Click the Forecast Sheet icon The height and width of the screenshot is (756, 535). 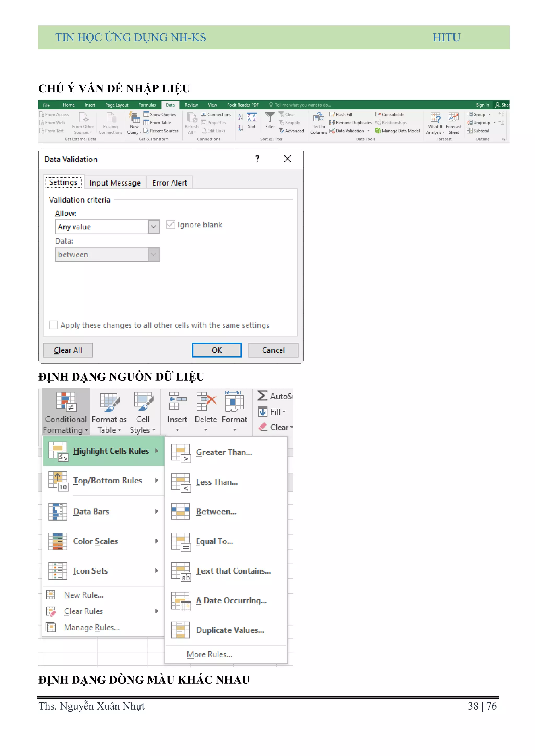tap(454, 117)
